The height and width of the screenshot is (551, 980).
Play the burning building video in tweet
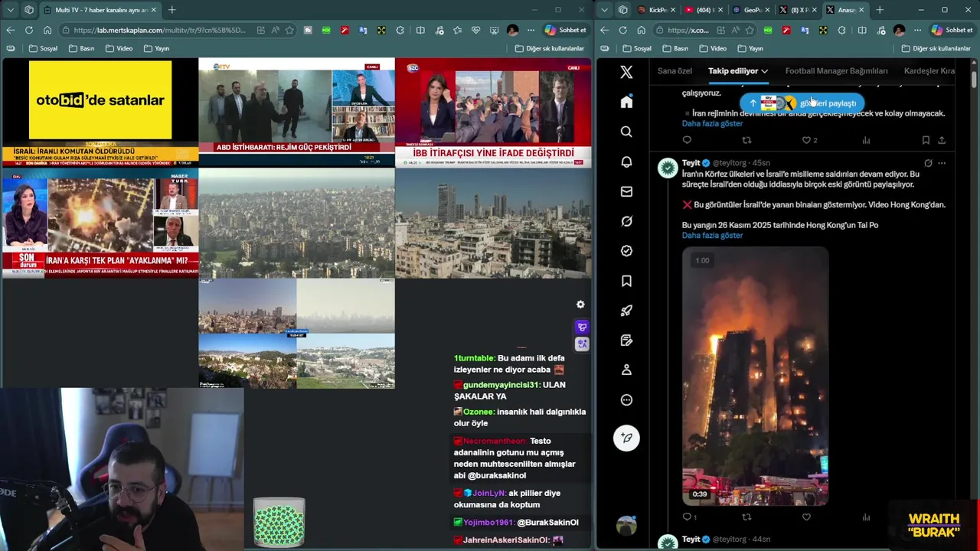tap(755, 376)
